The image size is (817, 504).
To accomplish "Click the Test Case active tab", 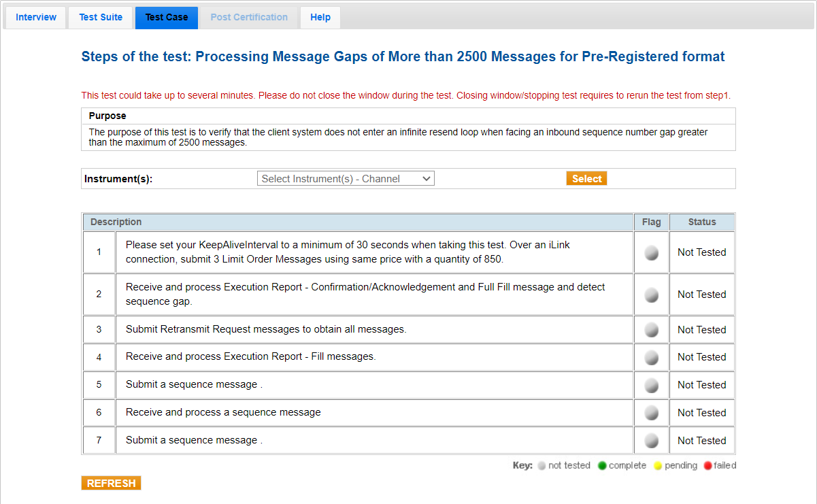I will point(167,18).
